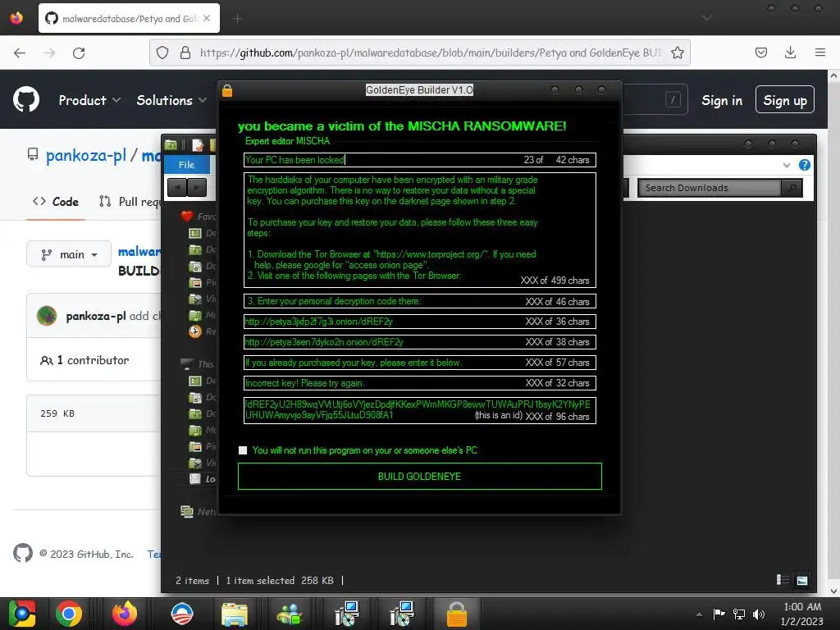Show hidden tray icons arrow
Screen dimensions: 840x630
pyautogui.click(x=699, y=614)
